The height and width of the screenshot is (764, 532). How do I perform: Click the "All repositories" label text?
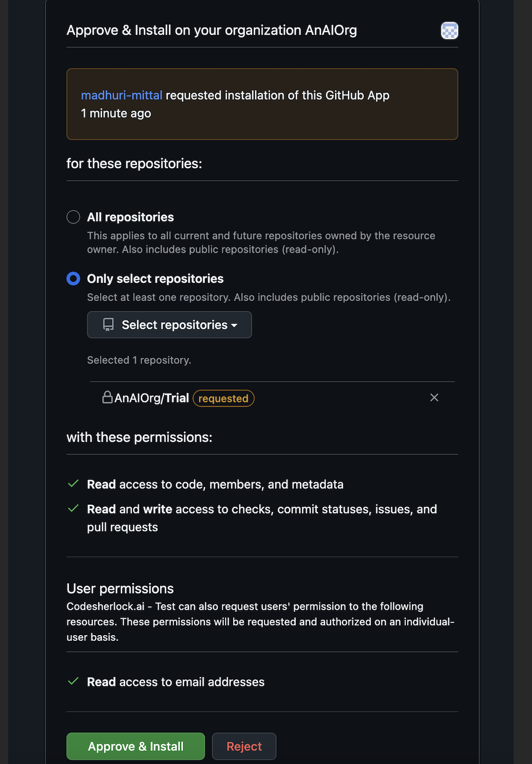tap(130, 217)
